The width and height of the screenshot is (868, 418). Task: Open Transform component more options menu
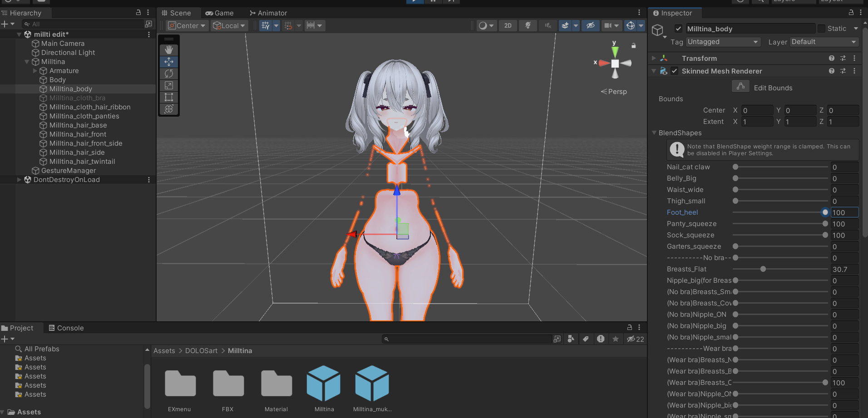click(x=854, y=58)
